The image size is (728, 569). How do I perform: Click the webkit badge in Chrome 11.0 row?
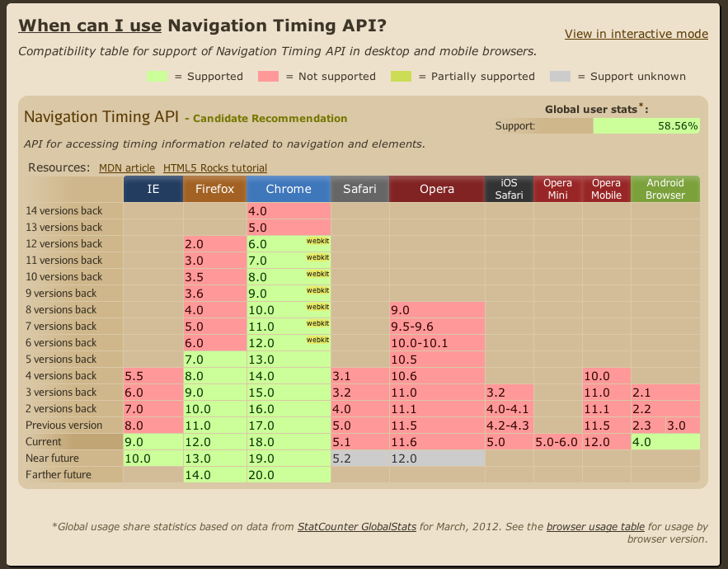tap(317, 323)
